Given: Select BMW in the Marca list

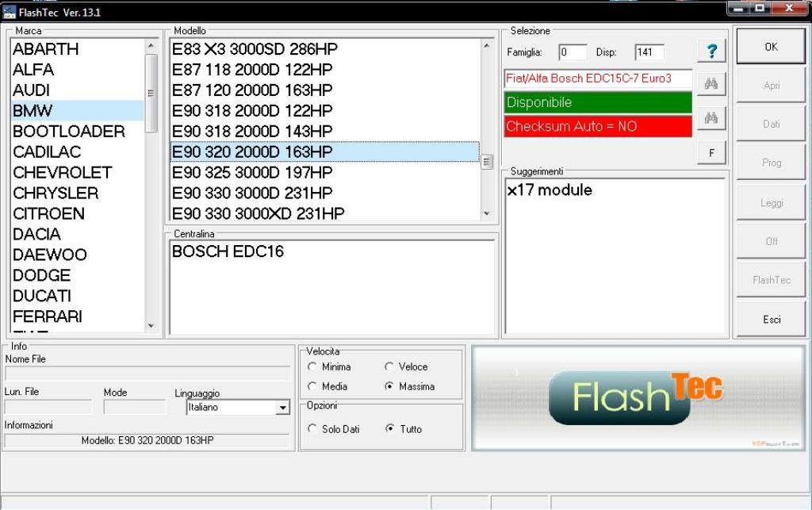Looking at the screenshot, I should click(77, 111).
